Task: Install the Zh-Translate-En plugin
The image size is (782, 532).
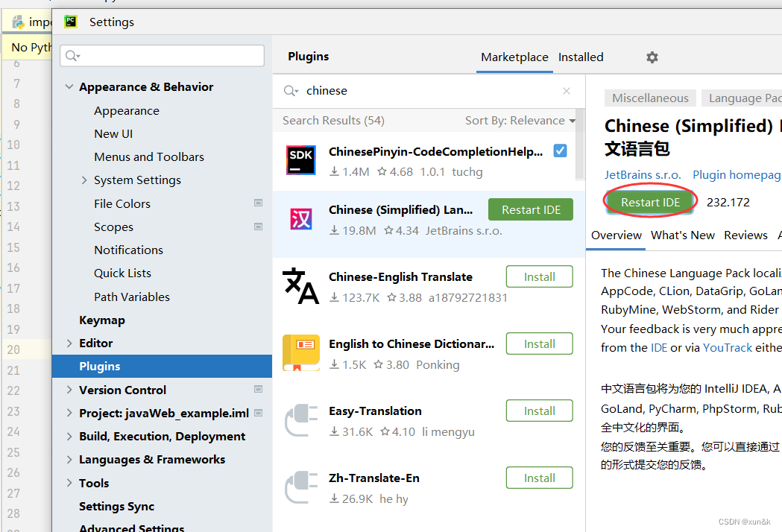Action: click(539, 478)
